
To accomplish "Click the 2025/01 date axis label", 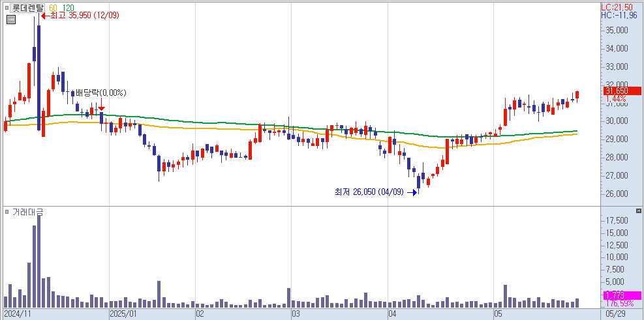I will (x=123, y=314).
